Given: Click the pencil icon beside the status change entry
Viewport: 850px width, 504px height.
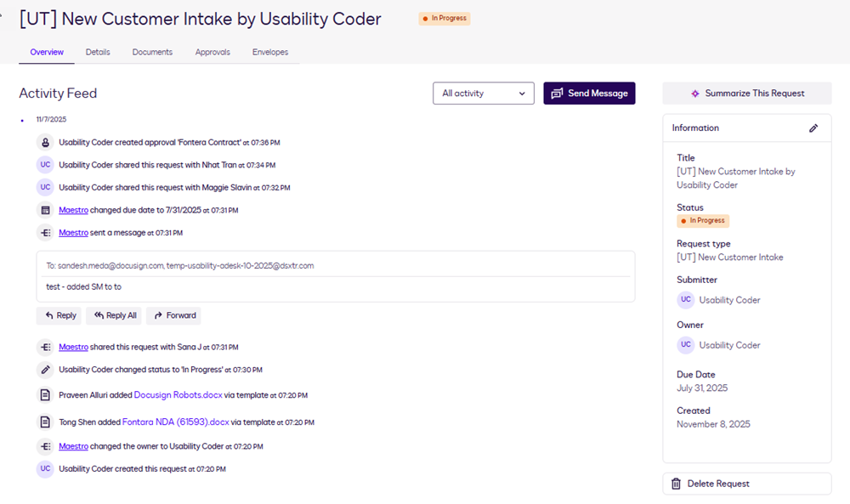Looking at the screenshot, I should pos(45,370).
